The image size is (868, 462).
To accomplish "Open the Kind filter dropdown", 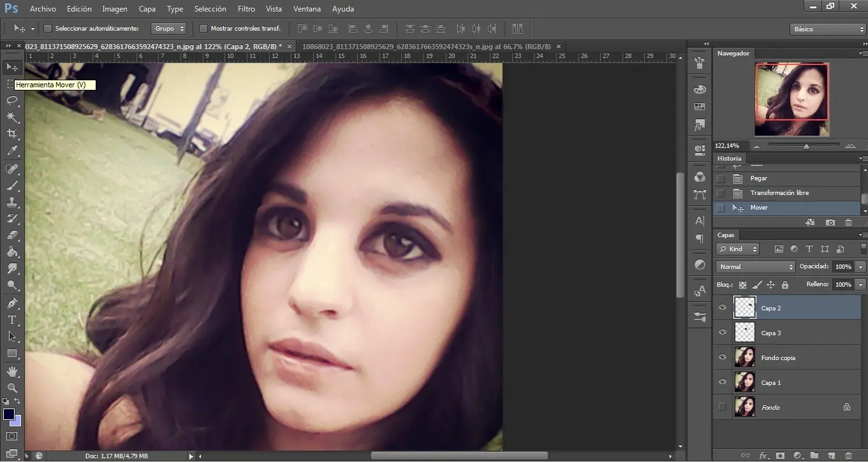I will point(737,249).
